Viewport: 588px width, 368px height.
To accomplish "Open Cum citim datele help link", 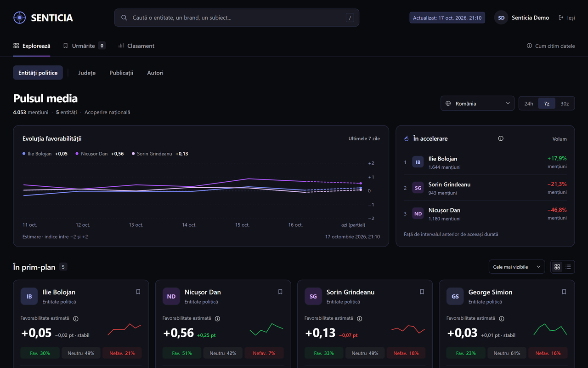I will click(551, 46).
